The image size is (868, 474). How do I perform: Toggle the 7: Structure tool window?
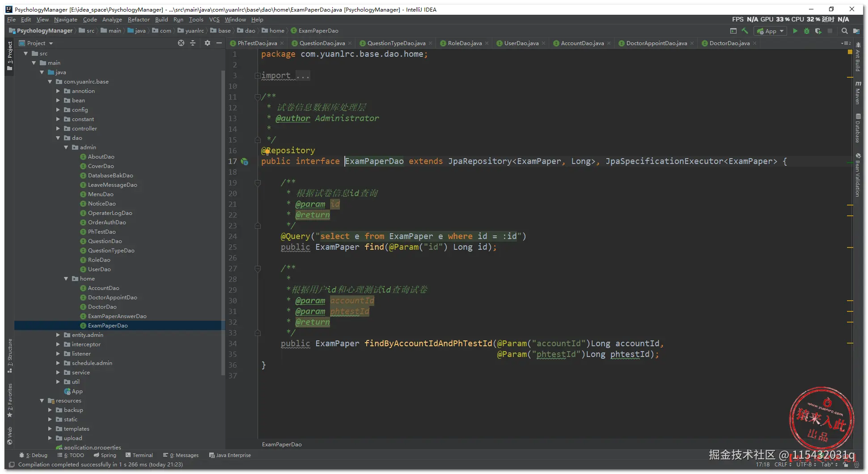pos(10,355)
